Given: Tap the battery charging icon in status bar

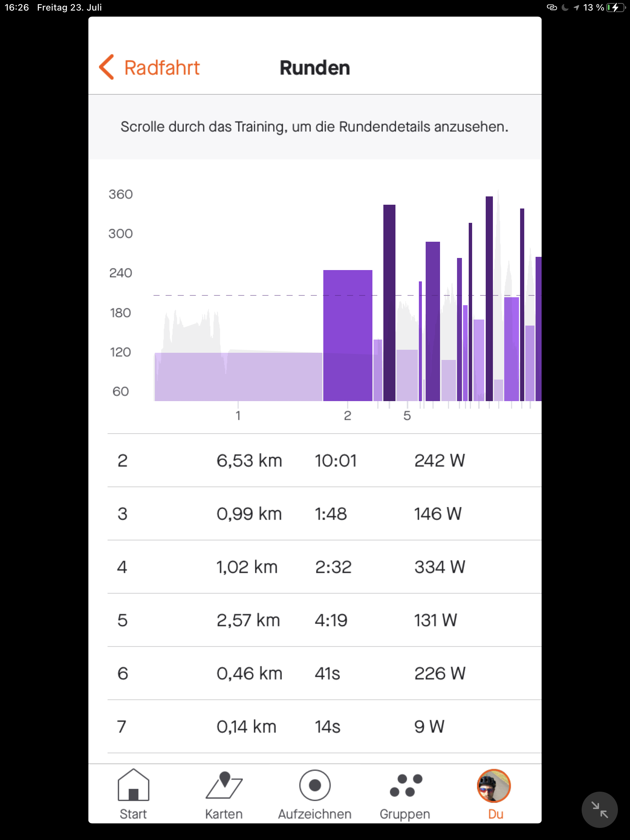Looking at the screenshot, I should pos(615,8).
